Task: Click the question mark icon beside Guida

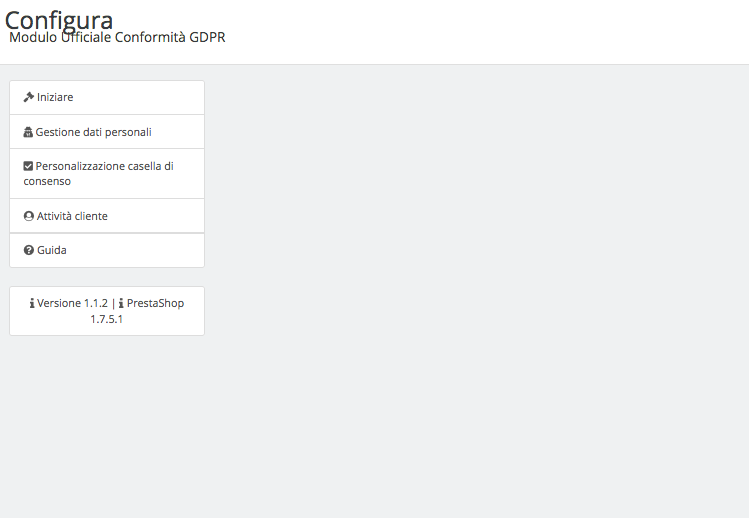Action: (29, 250)
